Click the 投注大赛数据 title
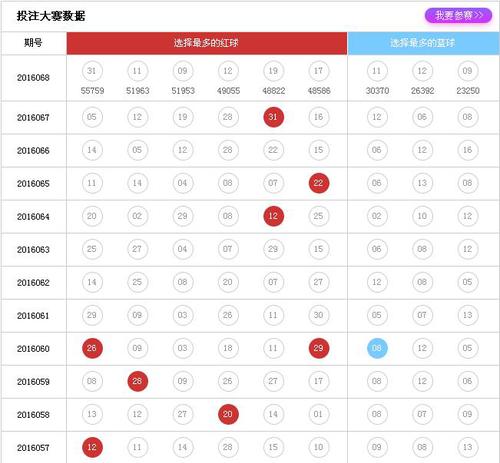The image size is (500, 463). click(51, 16)
